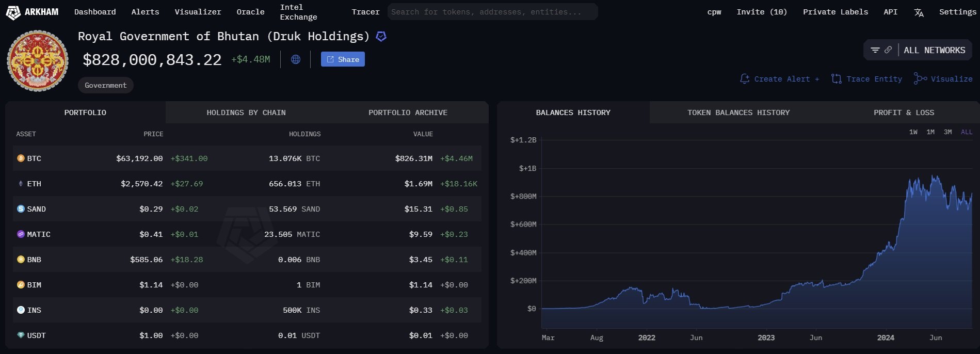Open the language translate icon in the header
Screen dimensions: 980x354
(919, 12)
